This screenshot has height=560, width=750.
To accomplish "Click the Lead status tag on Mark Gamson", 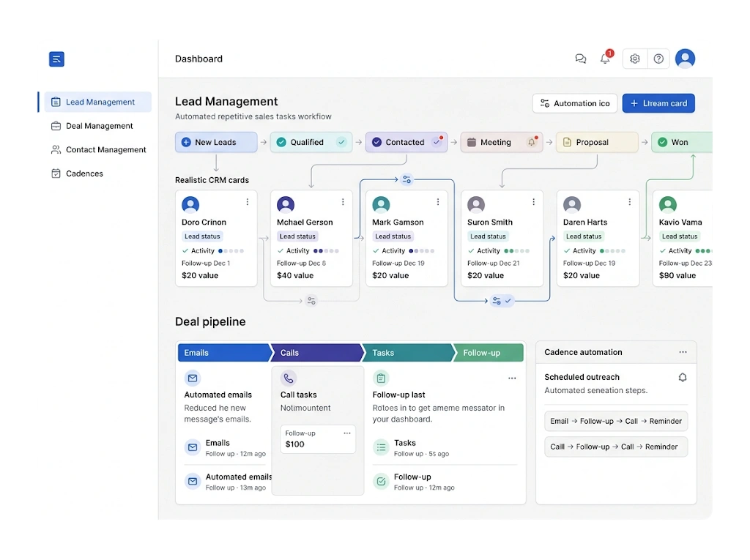I will tap(393, 236).
